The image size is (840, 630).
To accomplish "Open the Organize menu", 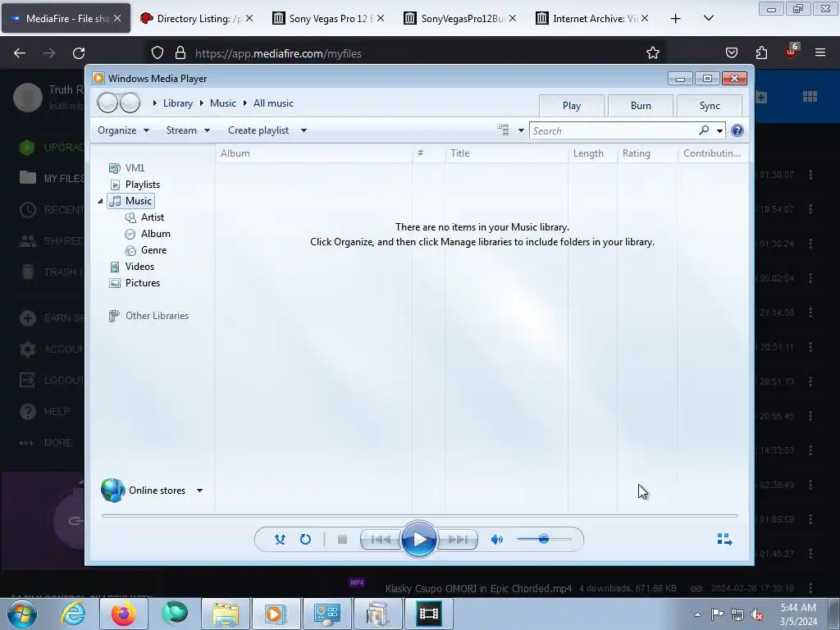I will point(123,130).
